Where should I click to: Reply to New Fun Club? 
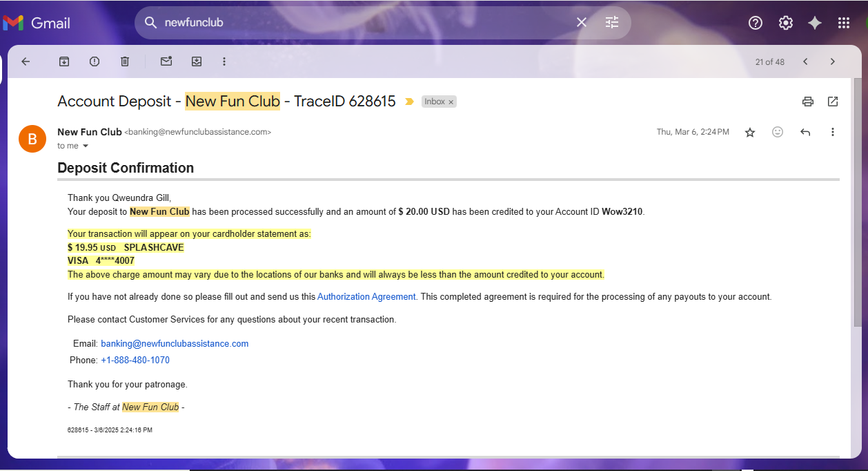805,132
